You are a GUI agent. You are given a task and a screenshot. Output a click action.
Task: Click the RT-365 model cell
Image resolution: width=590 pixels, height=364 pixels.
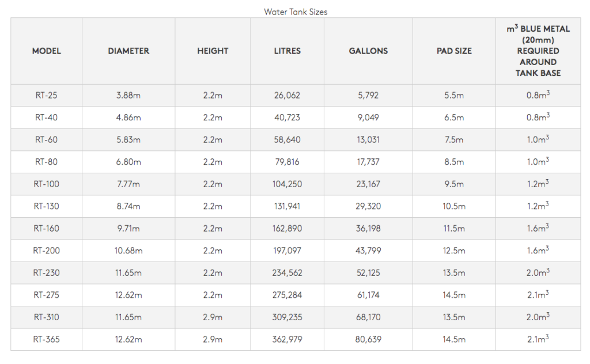point(46,340)
